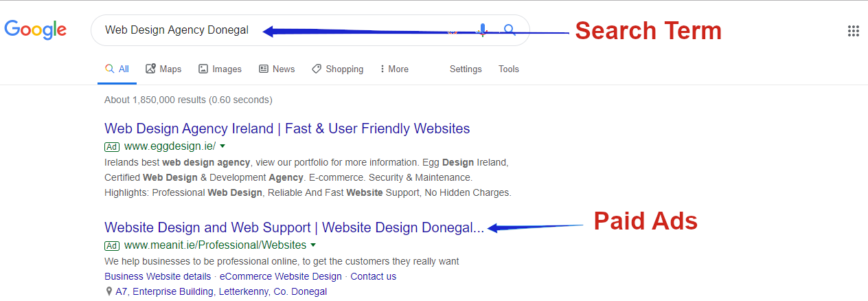
Task: Click the www.meanit.ie/Professional/Websites URL text
Action: click(x=216, y=245)
